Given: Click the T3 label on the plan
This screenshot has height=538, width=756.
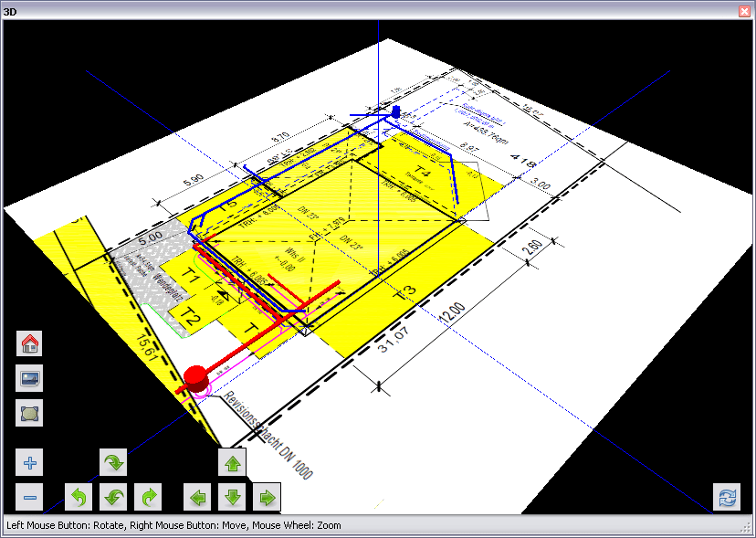Looking at the screenshot, I should click(x=404, y=294).
